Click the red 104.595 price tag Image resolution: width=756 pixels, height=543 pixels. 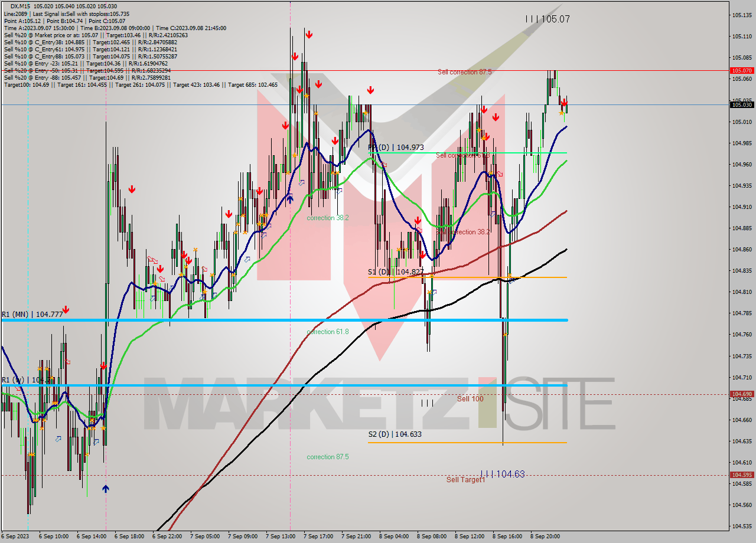click(x=742, y=475)
